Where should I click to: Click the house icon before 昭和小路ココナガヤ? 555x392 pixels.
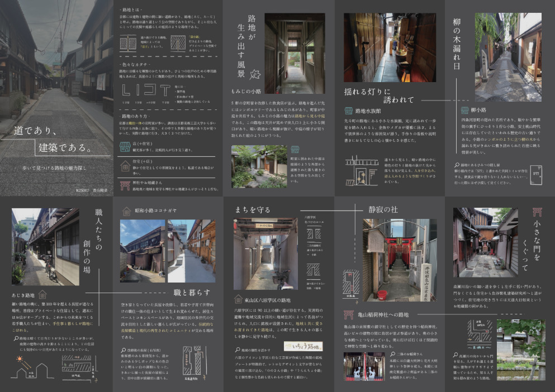tap(127, 211)
